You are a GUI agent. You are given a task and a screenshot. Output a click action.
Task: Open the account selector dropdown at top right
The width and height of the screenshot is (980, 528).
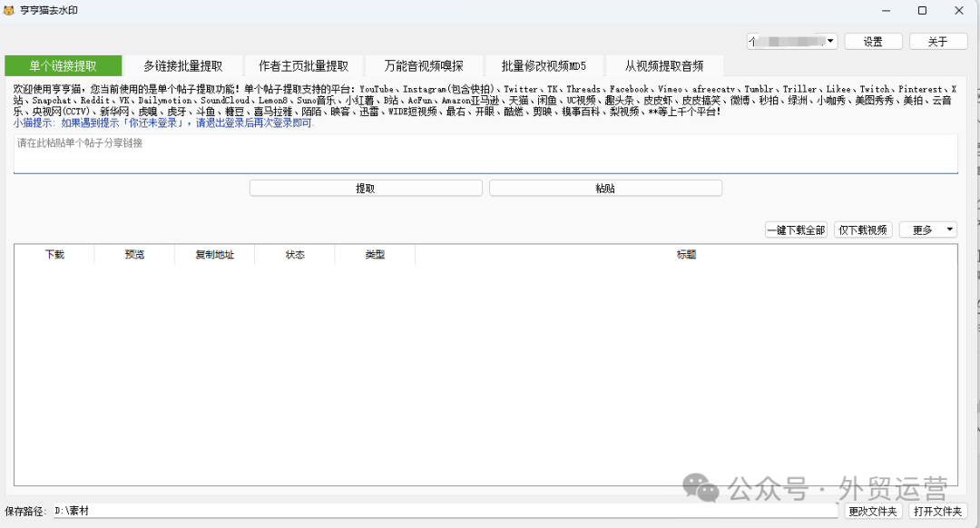click(828, 41)
